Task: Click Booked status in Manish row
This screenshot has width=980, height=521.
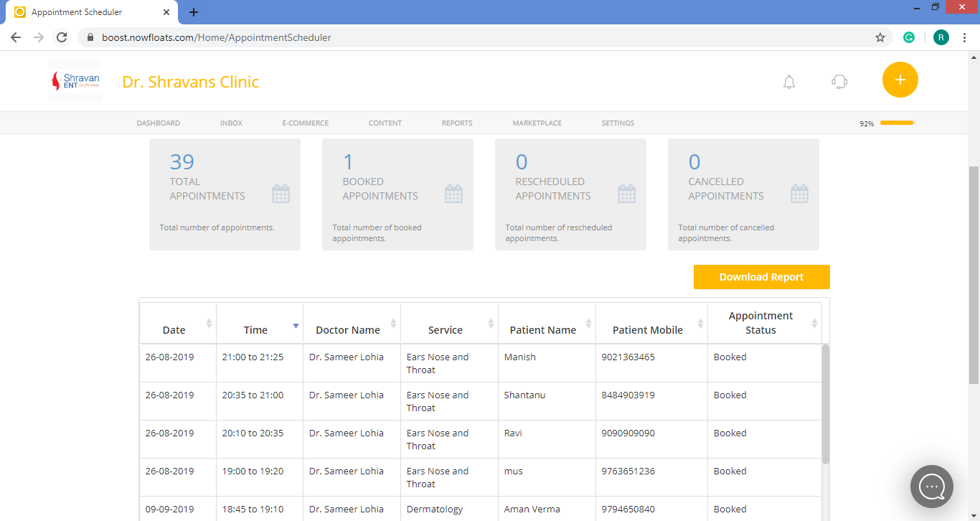Action: click(x=730, y=357)
